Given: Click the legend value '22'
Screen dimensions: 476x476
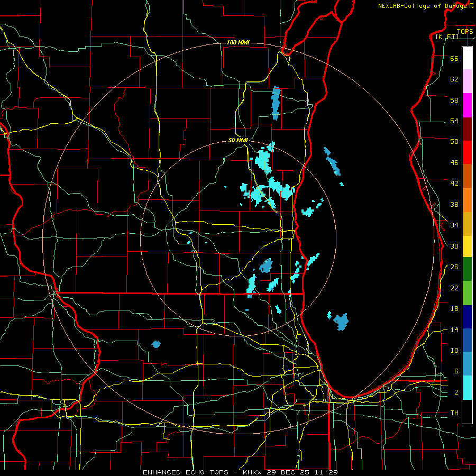Looking at the screenshot, I should (454, 288).
